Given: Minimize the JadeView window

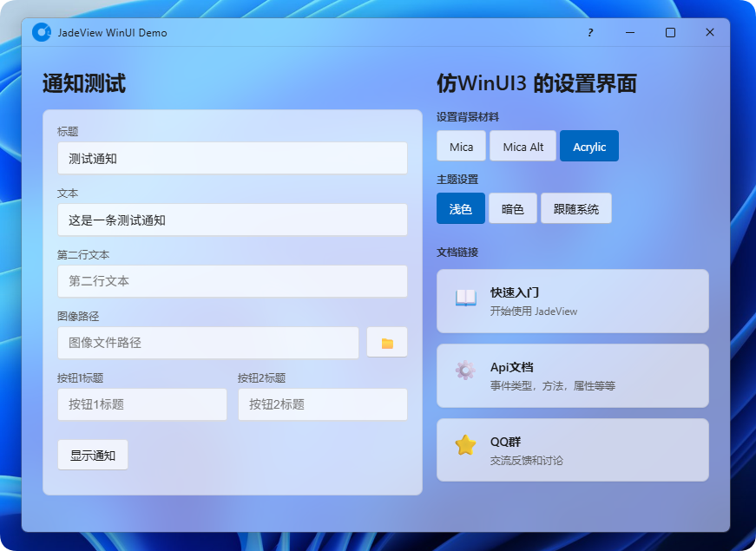Looking at the screenshot, I should (630, 33).
